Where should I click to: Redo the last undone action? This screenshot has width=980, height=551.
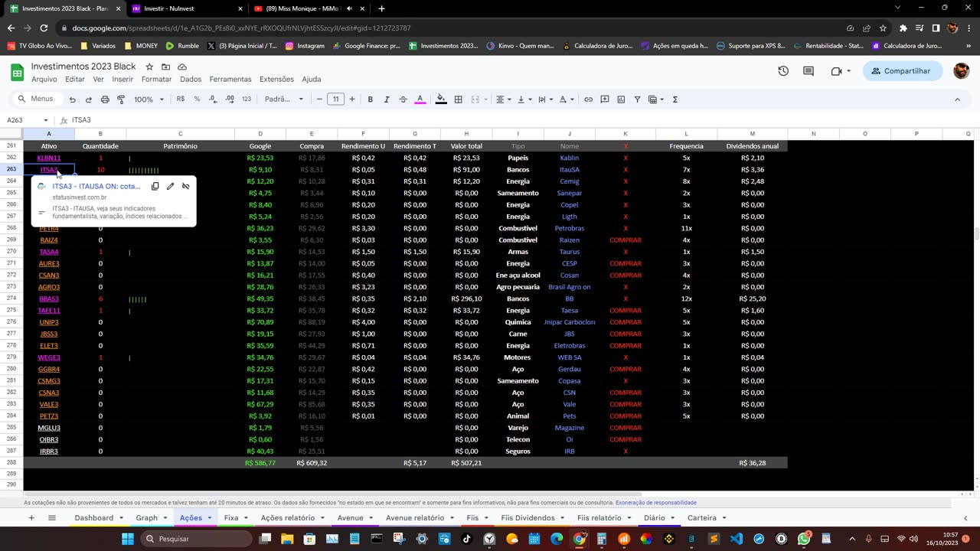click(88, 99)
